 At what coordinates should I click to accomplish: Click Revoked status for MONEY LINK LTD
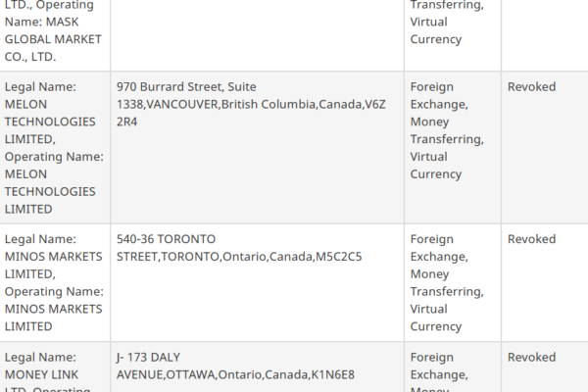click(x=531, y=358)
